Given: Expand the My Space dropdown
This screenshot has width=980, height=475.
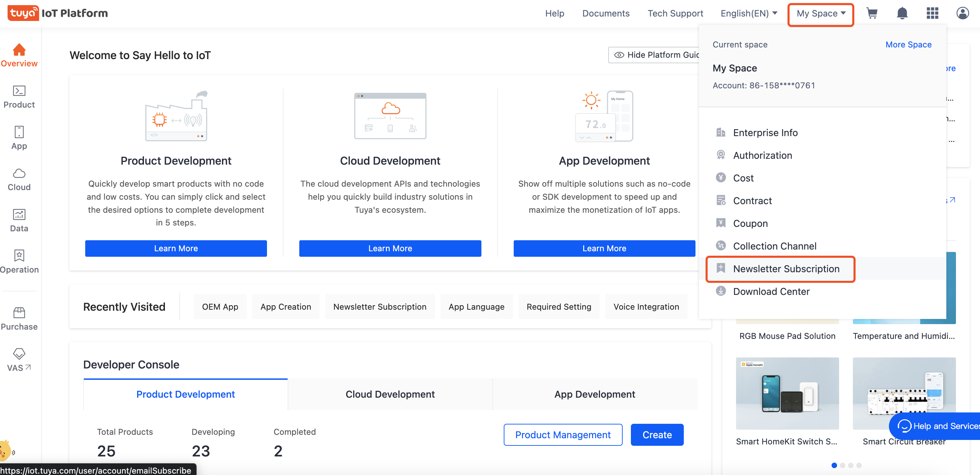Looking at the screenshot, I should click(x=821, y=14).
